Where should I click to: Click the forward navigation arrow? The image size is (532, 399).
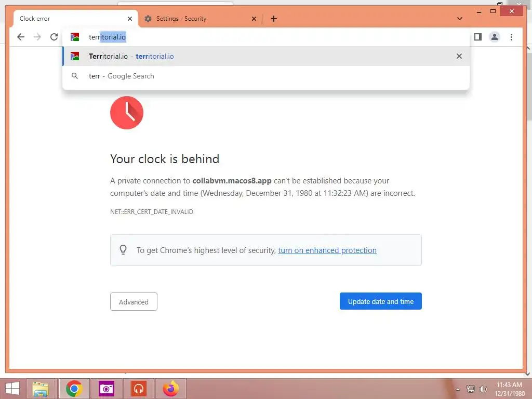pyautogui.click(x=37, y=37)
